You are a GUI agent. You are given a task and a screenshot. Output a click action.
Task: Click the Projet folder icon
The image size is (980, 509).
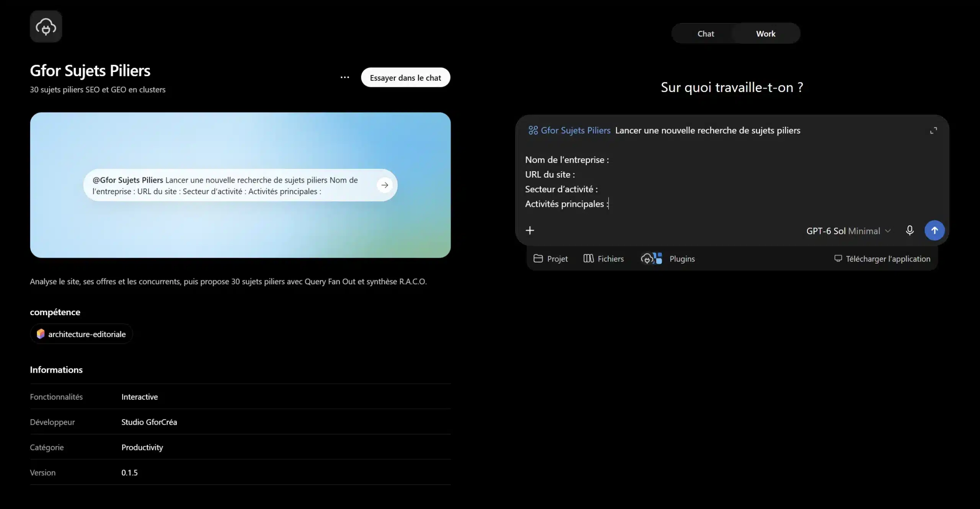pyautogui.click(x=538, y=259)
